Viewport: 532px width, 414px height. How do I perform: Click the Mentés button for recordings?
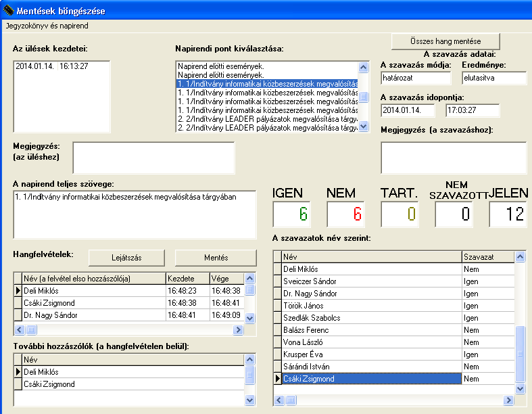click(x=216, y=258)
